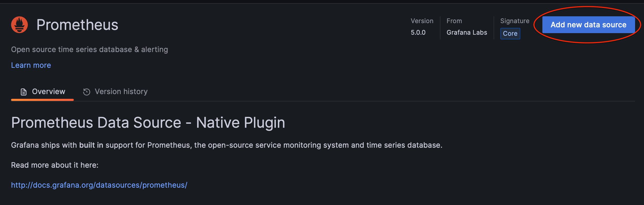
Task: Click the Core signature badge
Action: [x=510, y=34]
